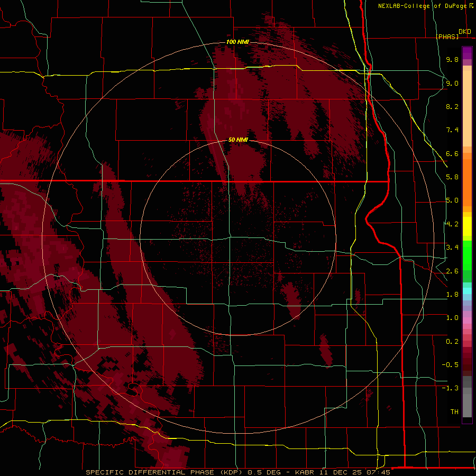Select the 7.4 scale value
The width and height of the screenshot is (476, 476).
[x=452, y=130]
